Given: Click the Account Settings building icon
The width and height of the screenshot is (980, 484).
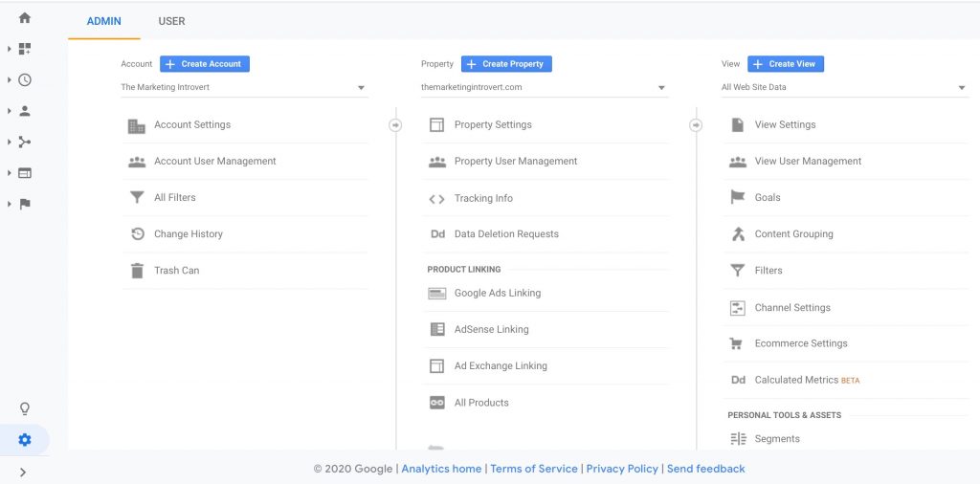Looking at the screenshot, I should pyautogui.click(x=136, y=125).
